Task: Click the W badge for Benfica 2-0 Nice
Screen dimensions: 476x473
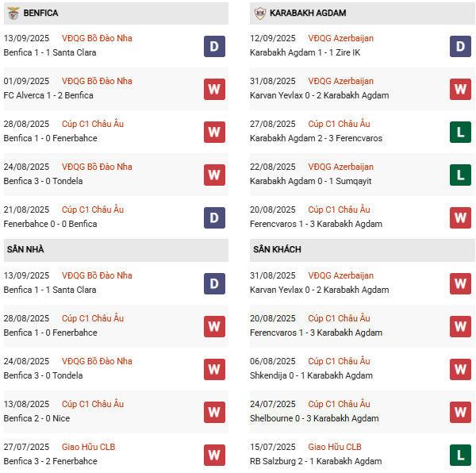Action: pyautogui.click(x=214, y=412)
